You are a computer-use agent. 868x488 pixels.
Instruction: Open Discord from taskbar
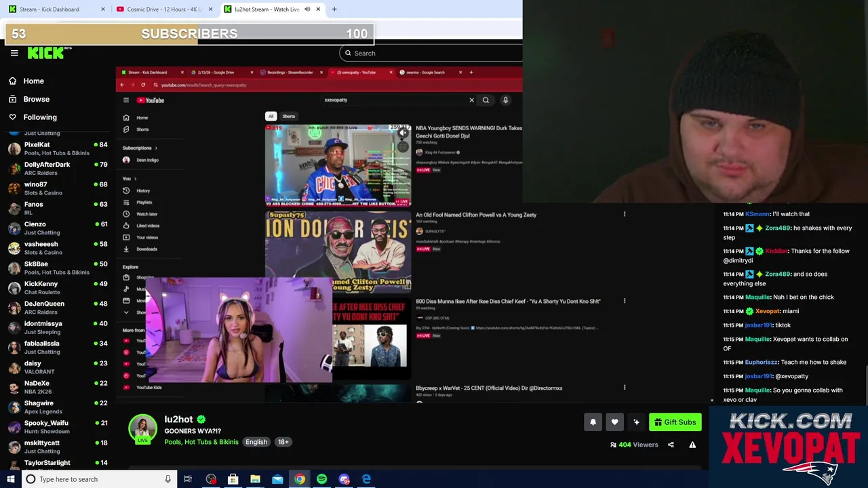[x=344, y=479]
